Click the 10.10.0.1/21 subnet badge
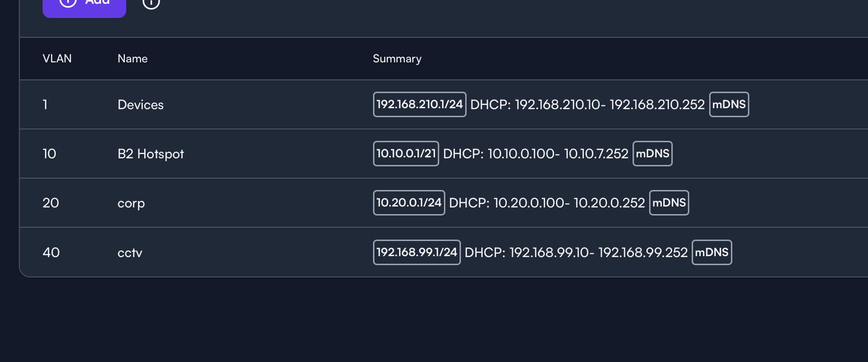The width and height of the screenshot is (868, 362). pos(406,154)
